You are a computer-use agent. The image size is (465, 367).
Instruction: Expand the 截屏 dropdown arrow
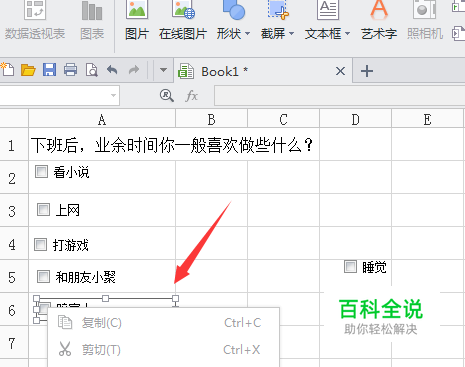291,34
